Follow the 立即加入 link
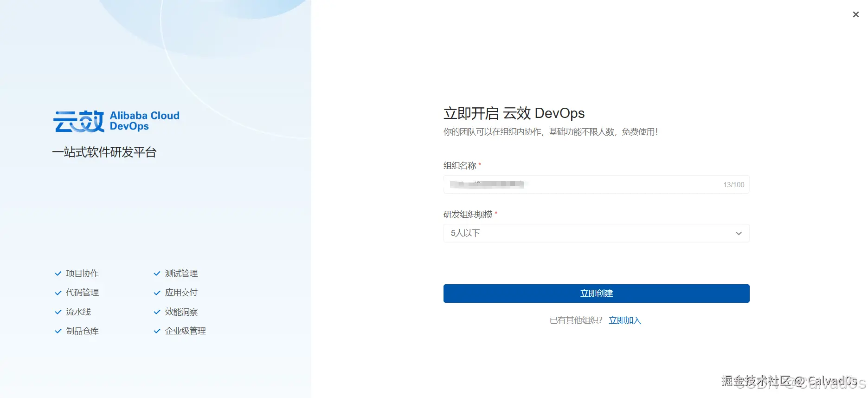Screen dimensions: 868x398 coord(625,320)
